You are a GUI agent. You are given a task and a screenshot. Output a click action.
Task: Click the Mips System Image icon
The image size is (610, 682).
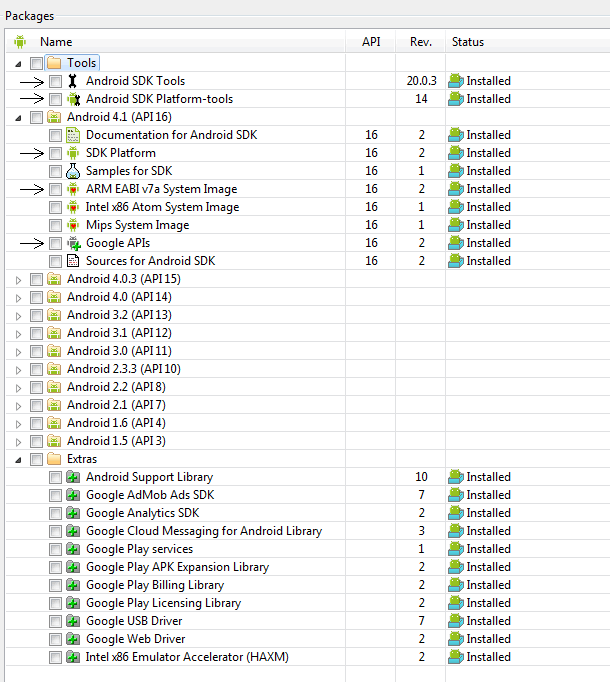click(x=73, y=225)
